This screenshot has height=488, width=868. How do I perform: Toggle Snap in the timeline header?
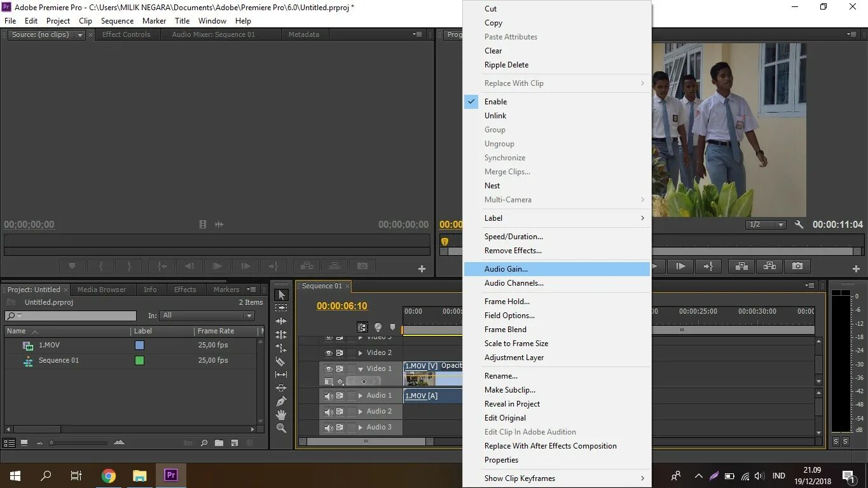click(x=362, y=328)
